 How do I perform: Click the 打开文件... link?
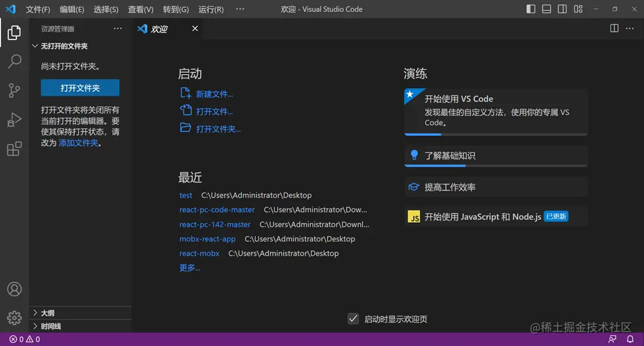(214, 111)
